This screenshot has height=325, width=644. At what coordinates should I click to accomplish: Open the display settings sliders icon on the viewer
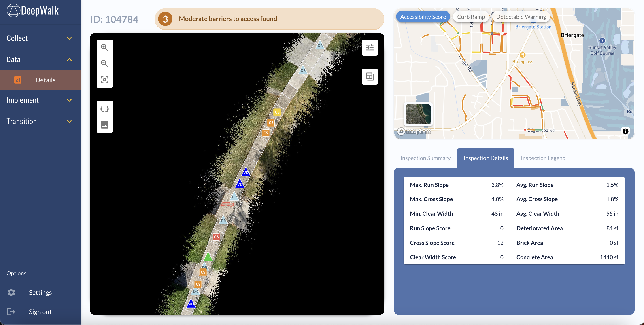tap(370, 47)
